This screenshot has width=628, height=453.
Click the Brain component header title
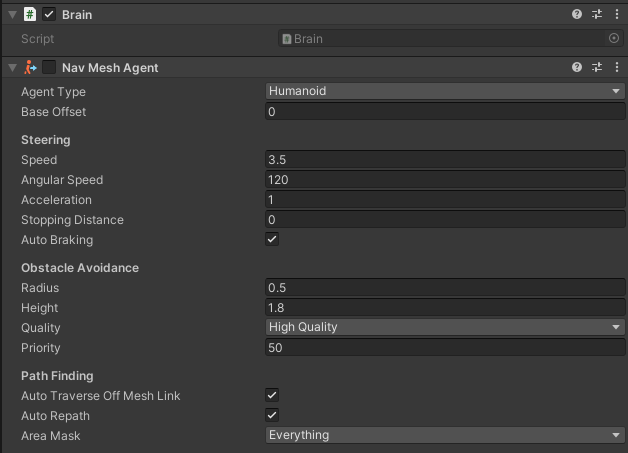[x=77, y=15]
